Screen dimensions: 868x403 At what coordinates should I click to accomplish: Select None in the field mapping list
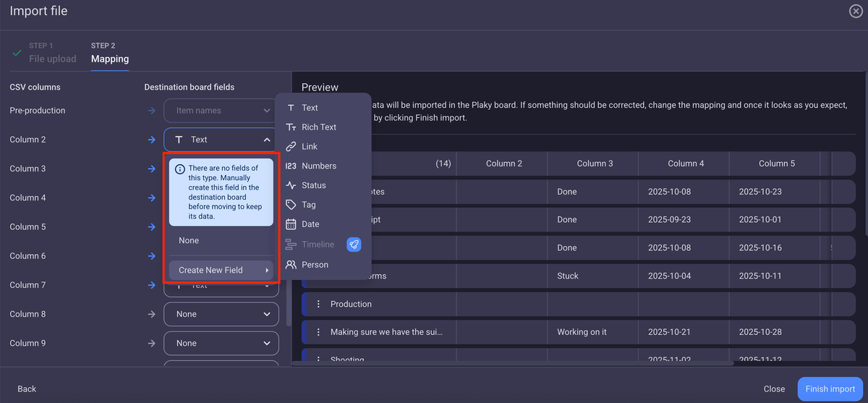click(x=189, y=240)
